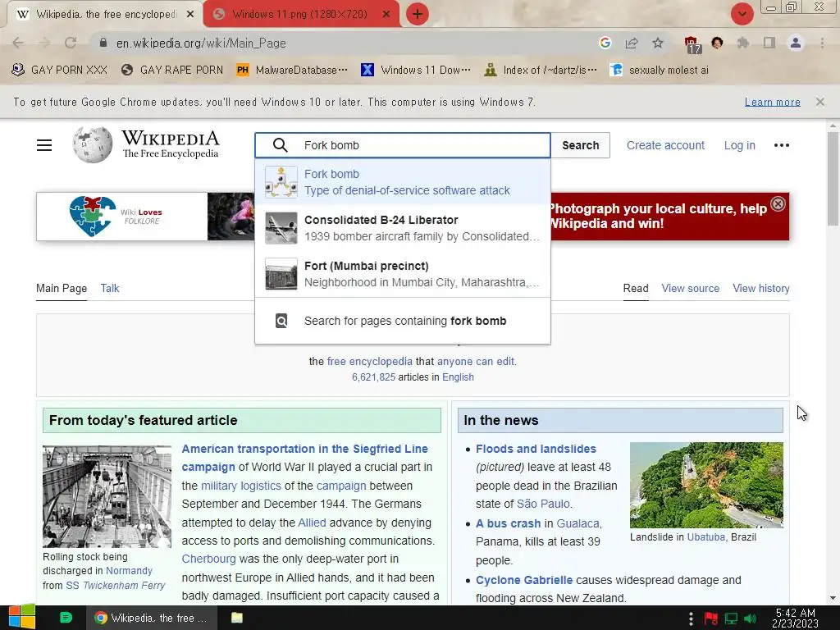Open the Index of /~dartz/is bookmark
Image resolution: width=840 pixels, height=630 pixels.
click(541, 70)
